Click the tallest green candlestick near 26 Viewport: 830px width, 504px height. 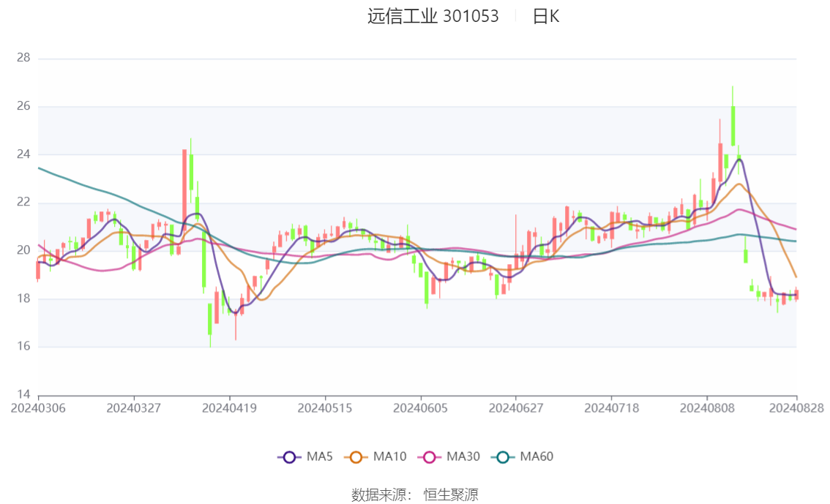tap(733, 126)
